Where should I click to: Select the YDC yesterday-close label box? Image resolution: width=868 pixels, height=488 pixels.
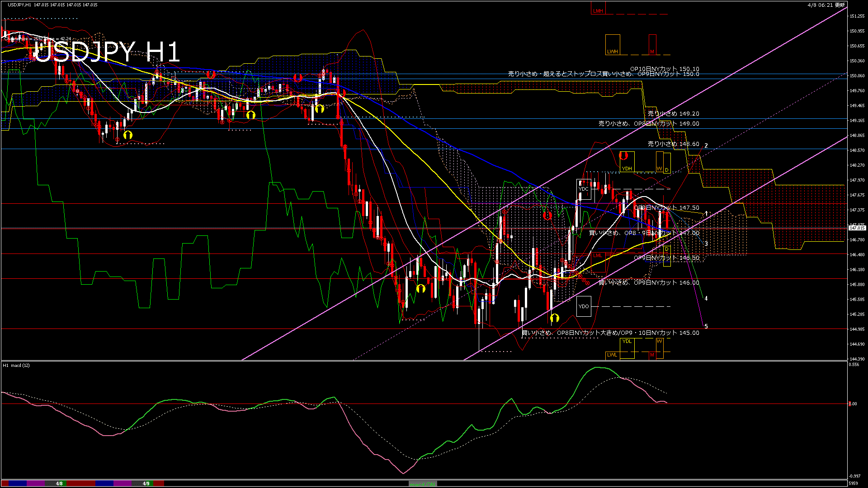(584, 189)
